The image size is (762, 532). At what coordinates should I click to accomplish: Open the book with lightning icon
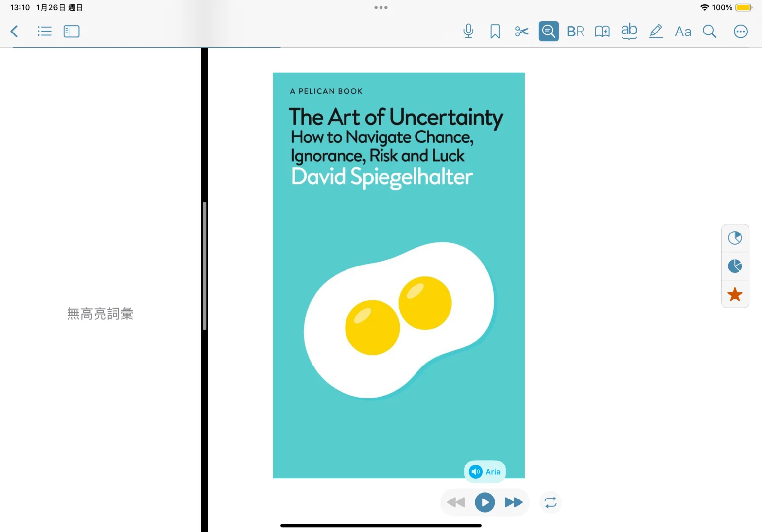602,32
